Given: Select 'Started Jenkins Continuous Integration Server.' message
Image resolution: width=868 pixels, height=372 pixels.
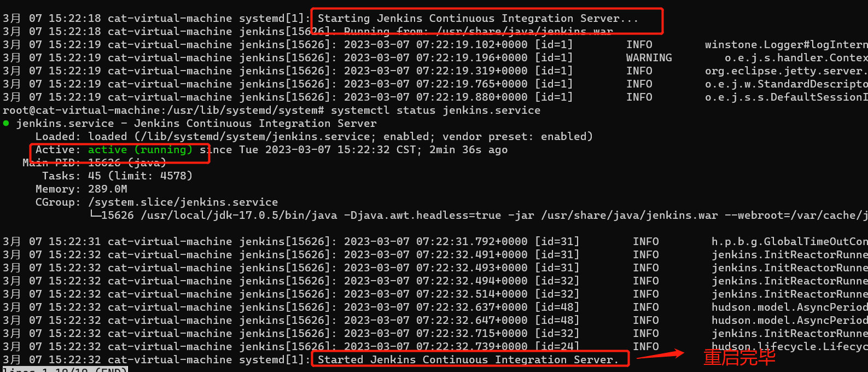Looking at the screenshot, I should point(468,360).
